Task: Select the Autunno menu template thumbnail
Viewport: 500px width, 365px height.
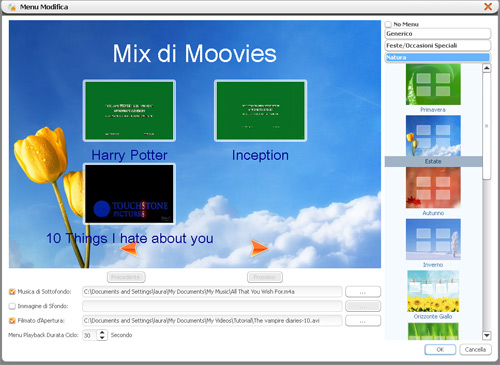Action: 433,188
